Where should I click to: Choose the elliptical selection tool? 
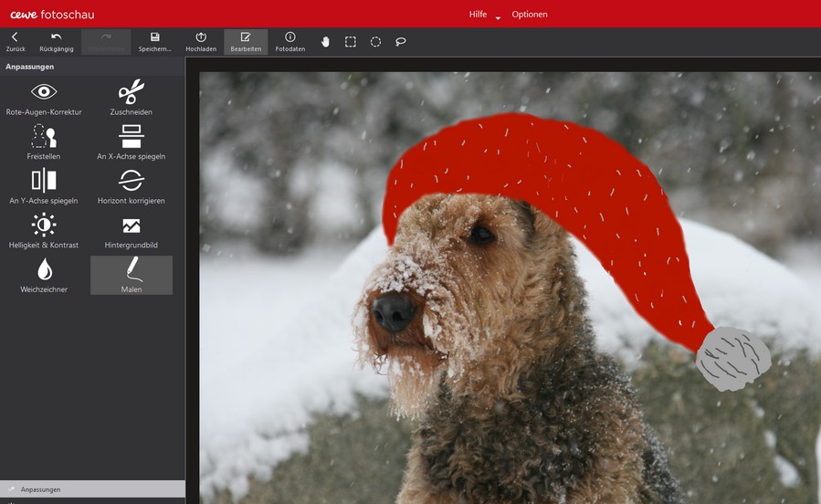(x=375, y=42)
